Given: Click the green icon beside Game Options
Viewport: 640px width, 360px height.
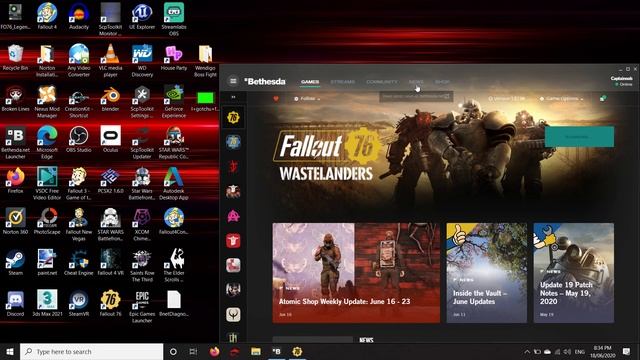Looking at the screenshot, I should pos(603,98).
